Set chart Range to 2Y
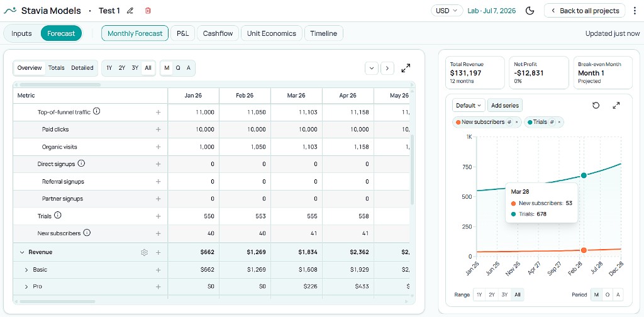Viewport: 644px width, 317px height. click(x=491, y=294)
